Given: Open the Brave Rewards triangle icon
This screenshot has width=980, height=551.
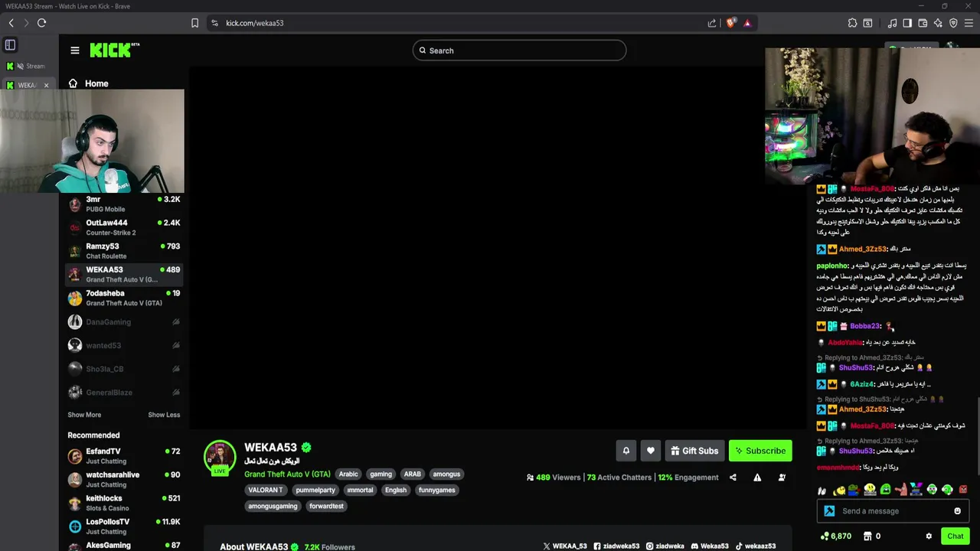Looking at the screenshot, I should [x=747, y=23].
